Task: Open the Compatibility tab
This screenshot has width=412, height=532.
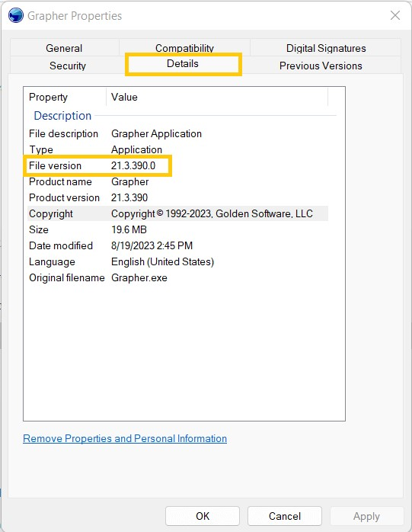Action: [x=184, y=48]
